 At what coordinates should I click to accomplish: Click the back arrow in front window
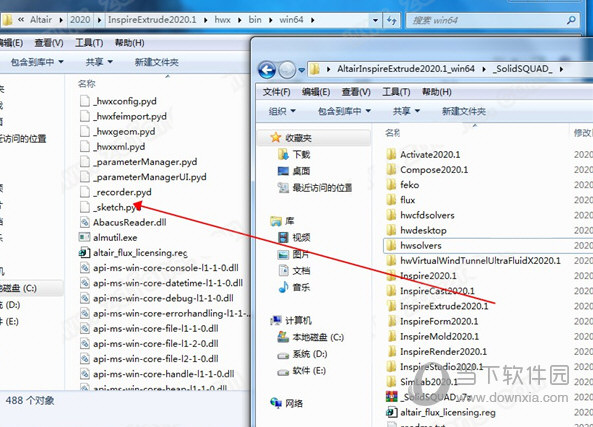coord(267,70)
